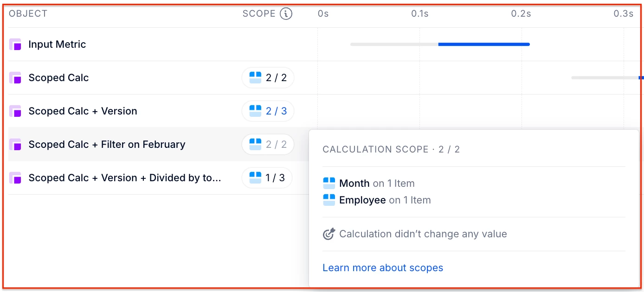
Task: Click the 0.1s timeline marker
Action: pyautogui.click(x=420, y=14)
